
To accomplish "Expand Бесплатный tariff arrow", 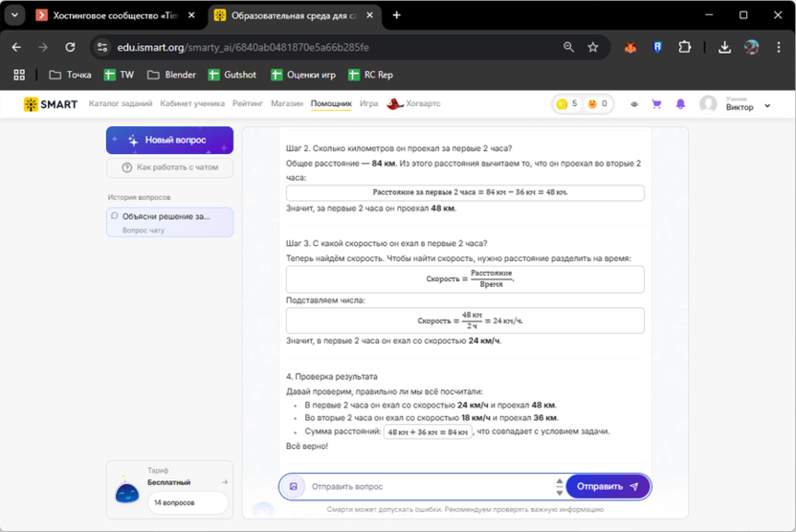I will pos(225,482).
